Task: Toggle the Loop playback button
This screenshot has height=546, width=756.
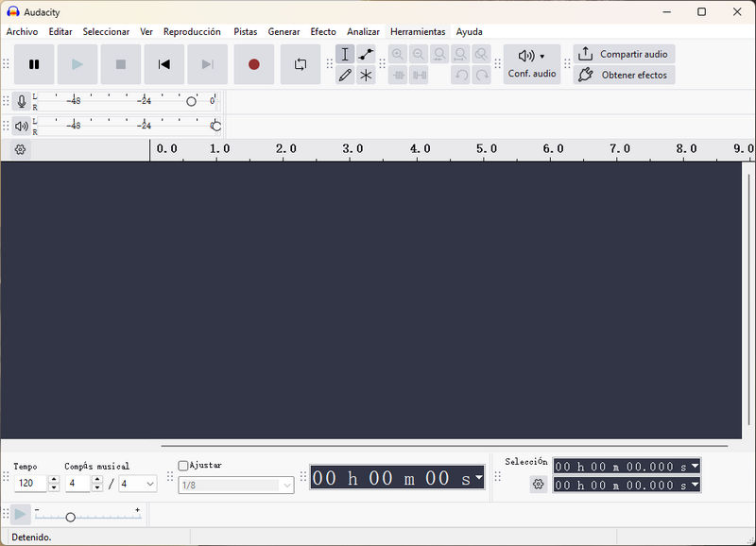Action: coord(301,64)
